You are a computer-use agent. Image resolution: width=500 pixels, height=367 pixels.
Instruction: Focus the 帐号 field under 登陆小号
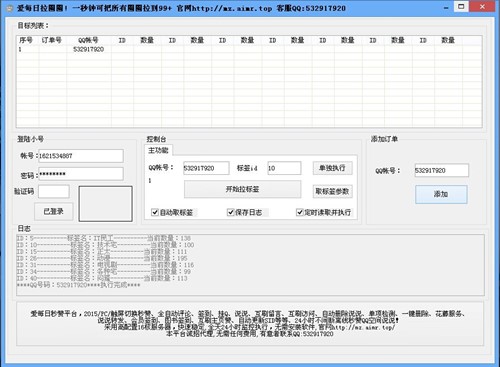[x=81, y=156]
